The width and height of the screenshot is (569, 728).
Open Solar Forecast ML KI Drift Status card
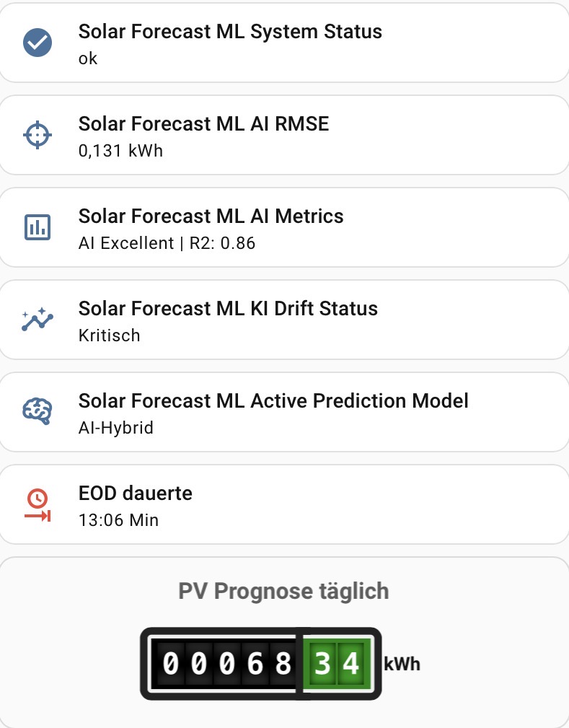(x=284, y=320)
